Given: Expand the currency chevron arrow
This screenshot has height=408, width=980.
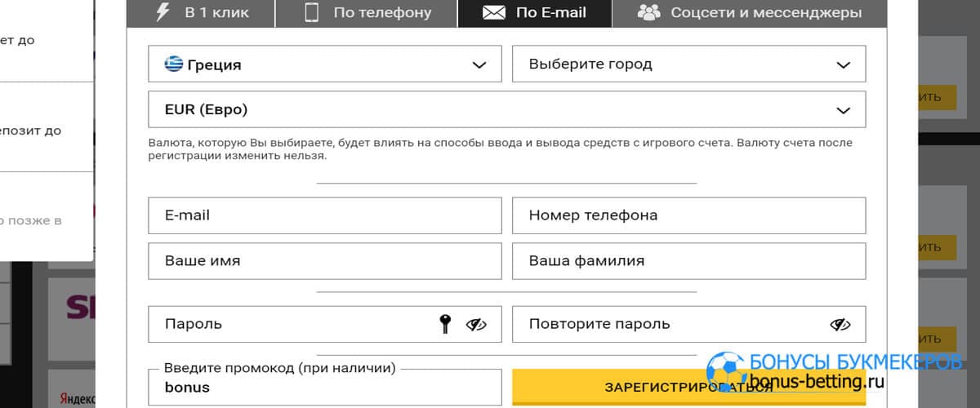Looking at the screenshot, I should pos(844,110).
